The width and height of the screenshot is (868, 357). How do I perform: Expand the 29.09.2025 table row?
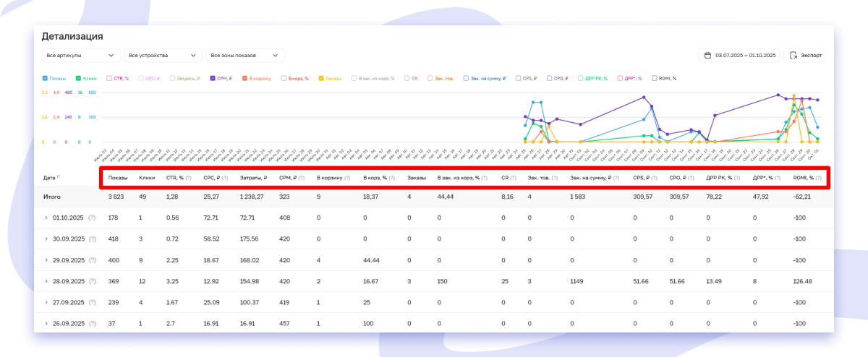pos(46,259)
